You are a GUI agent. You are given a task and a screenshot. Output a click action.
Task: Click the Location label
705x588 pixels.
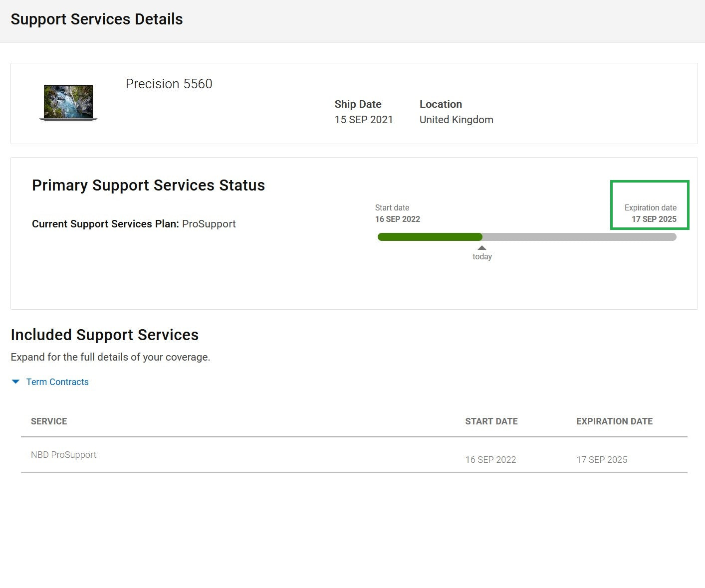(x=441, y=104)
